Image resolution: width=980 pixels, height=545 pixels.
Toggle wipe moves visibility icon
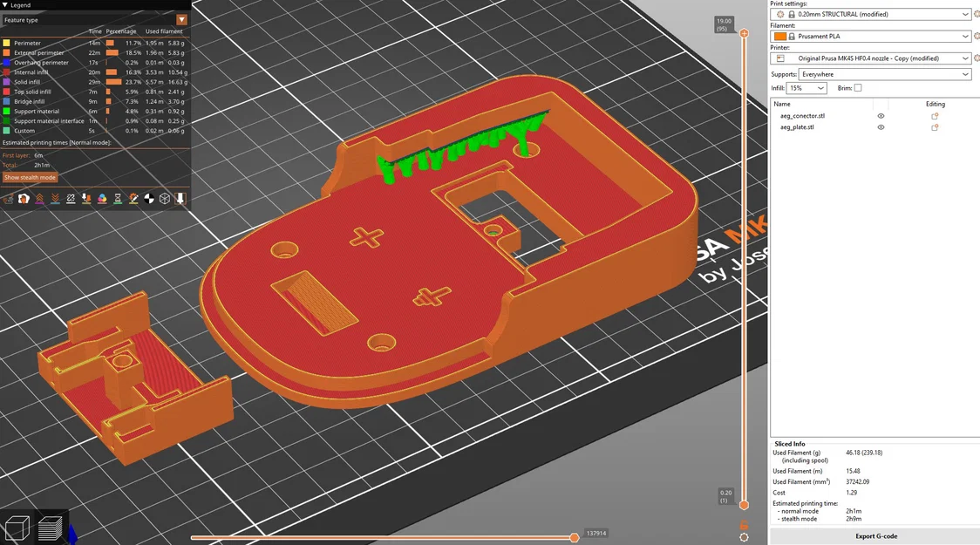tap(24, 199)
